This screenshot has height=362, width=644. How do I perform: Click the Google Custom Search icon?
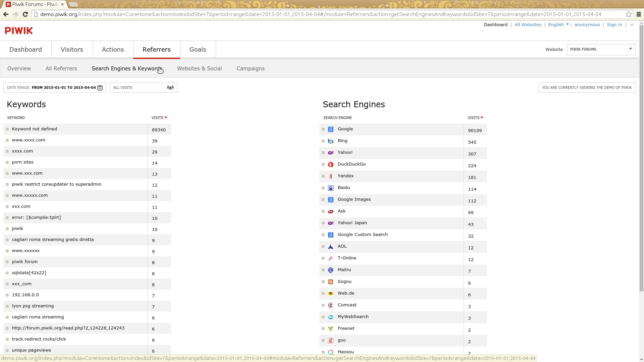(330, 235)
